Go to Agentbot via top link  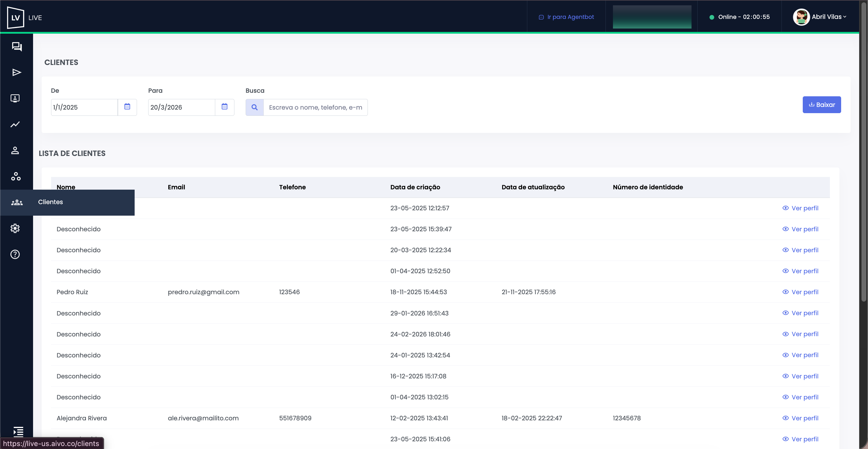pos(567,17)
